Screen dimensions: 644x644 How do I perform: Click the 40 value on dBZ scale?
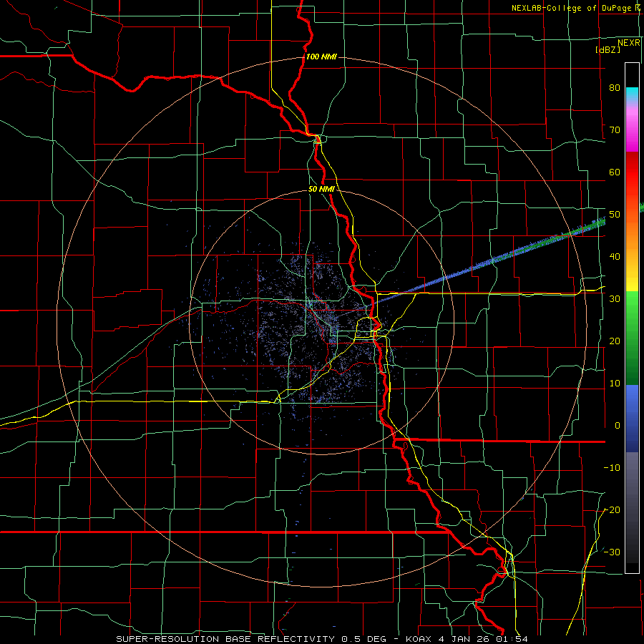tap(615, 257)
